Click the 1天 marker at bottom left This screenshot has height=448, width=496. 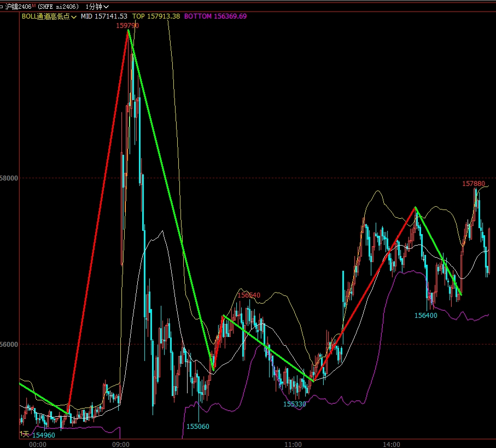[x=25, y=434]
